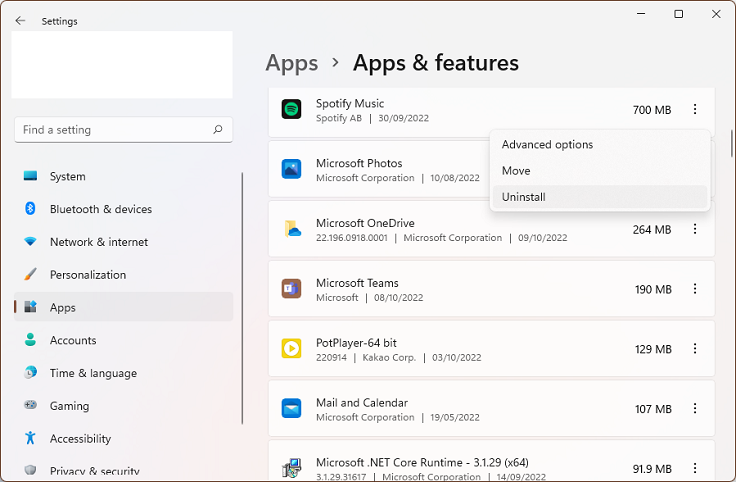The image size is (736, 482).
Task: Go to Personalization settings
Action: [x=123, y=275]
